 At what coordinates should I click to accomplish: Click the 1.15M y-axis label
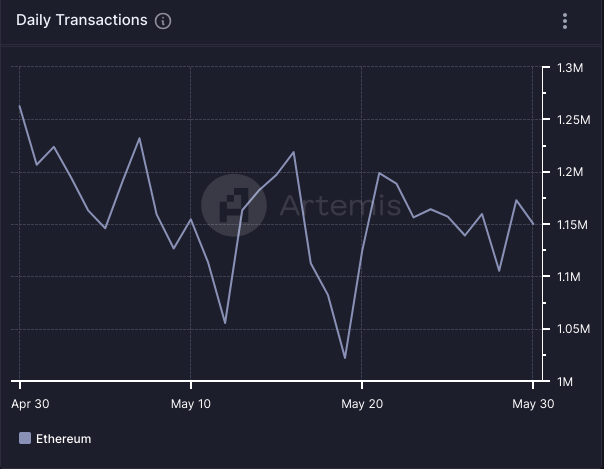pyautogui.click(x=572, y=224)
